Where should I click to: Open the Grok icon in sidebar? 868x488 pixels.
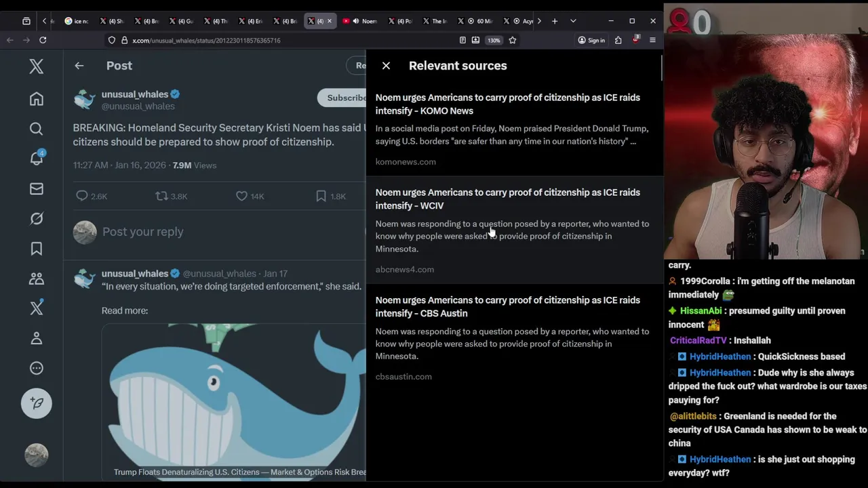[x=37, y=218]
